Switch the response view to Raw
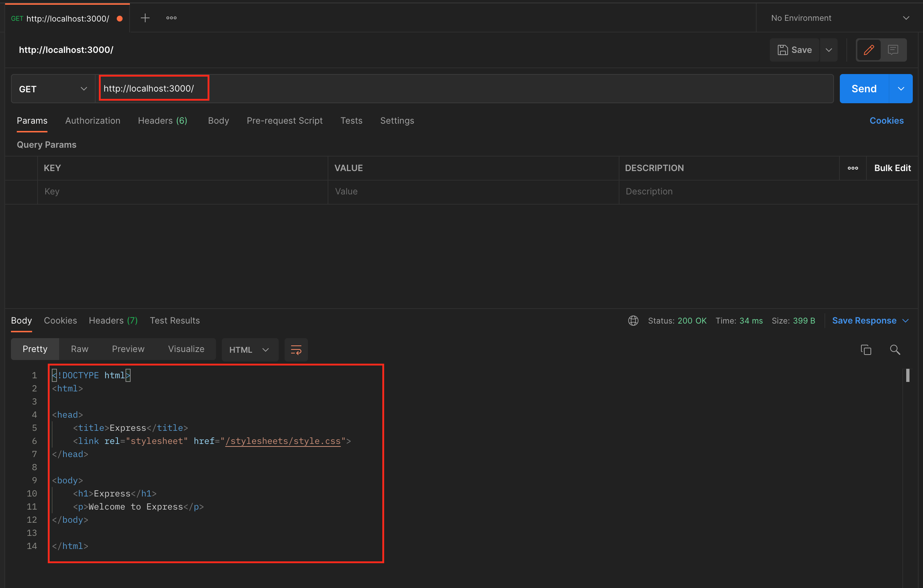This screenshot has width=923, height=588. tap(79, 349)
